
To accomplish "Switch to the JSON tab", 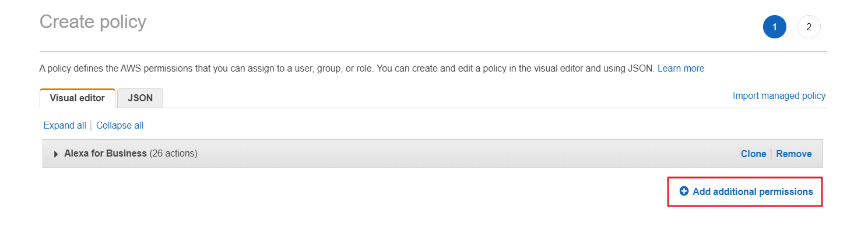I will coord(140,98).
